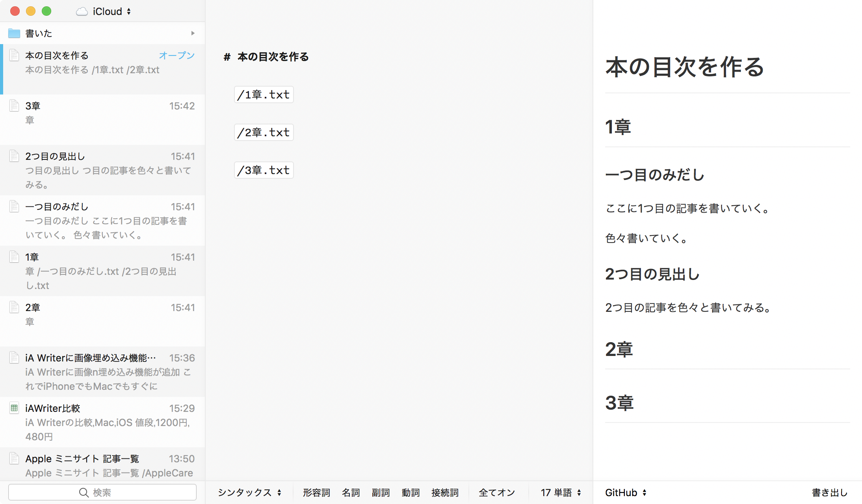862x504 pixels.
Task: Toggle 形容詞 syntax highlighting
Action: point(316,493)
